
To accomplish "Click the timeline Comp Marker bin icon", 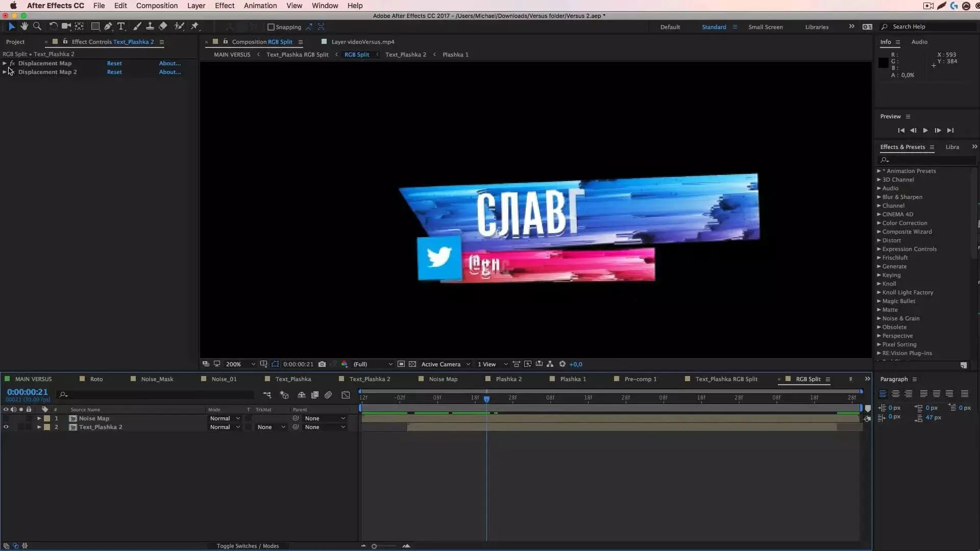I will pos(868,409).
